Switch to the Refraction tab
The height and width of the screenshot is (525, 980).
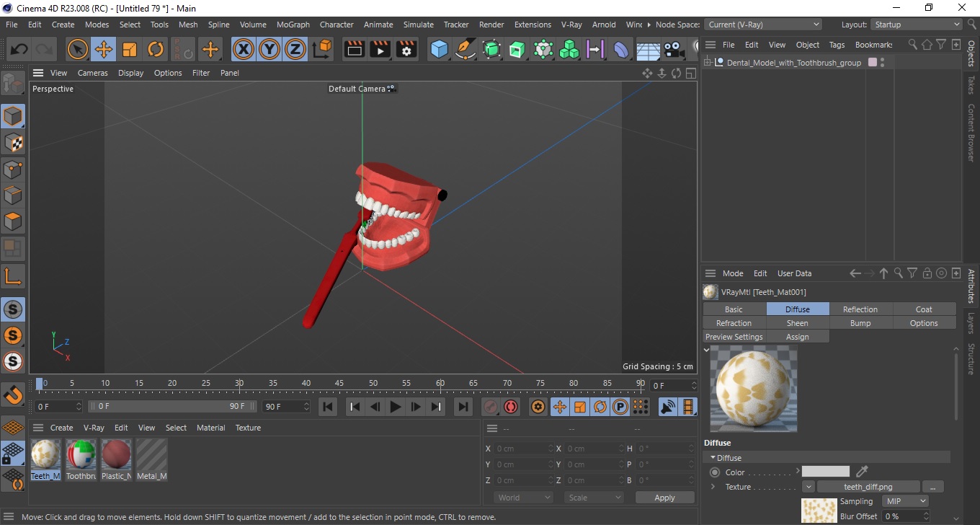coord(734,323)
